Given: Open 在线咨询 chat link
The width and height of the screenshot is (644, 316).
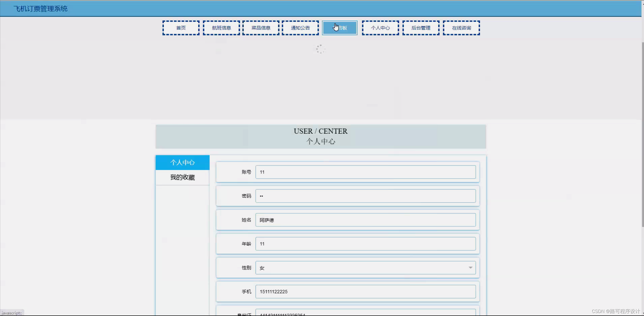Looking at the screenshot, I should point(461,28).
